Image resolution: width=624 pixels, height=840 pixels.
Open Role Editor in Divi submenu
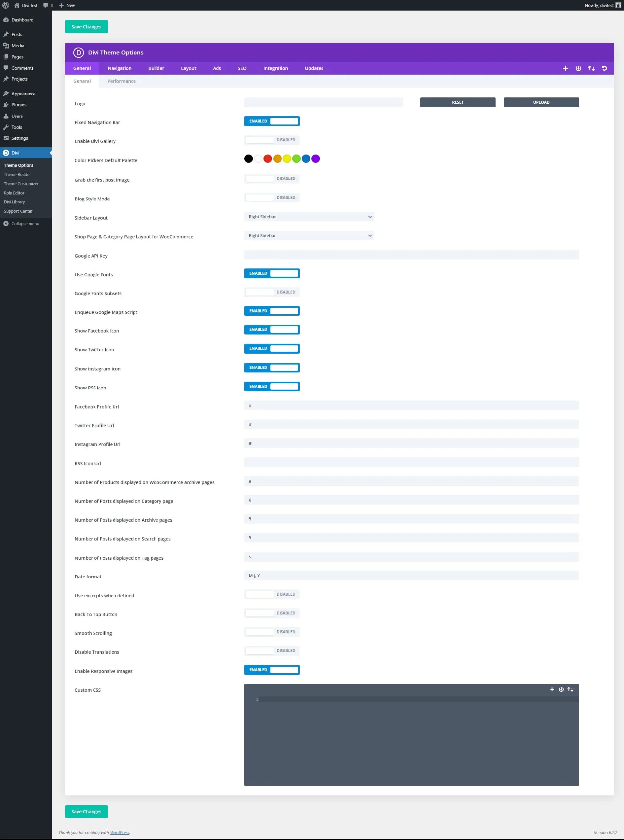pyautogui.click(x=14, y=193)
